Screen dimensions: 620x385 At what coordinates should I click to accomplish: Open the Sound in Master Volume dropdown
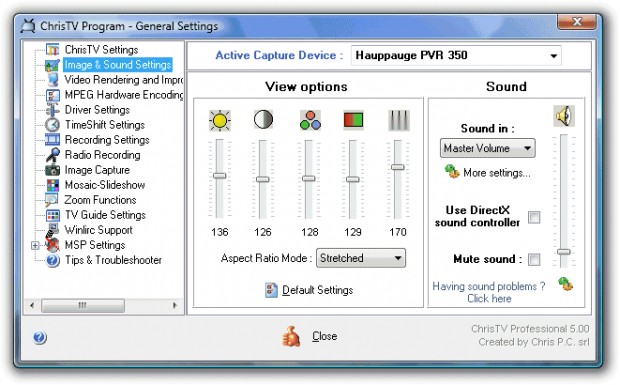tap(488, 148)
